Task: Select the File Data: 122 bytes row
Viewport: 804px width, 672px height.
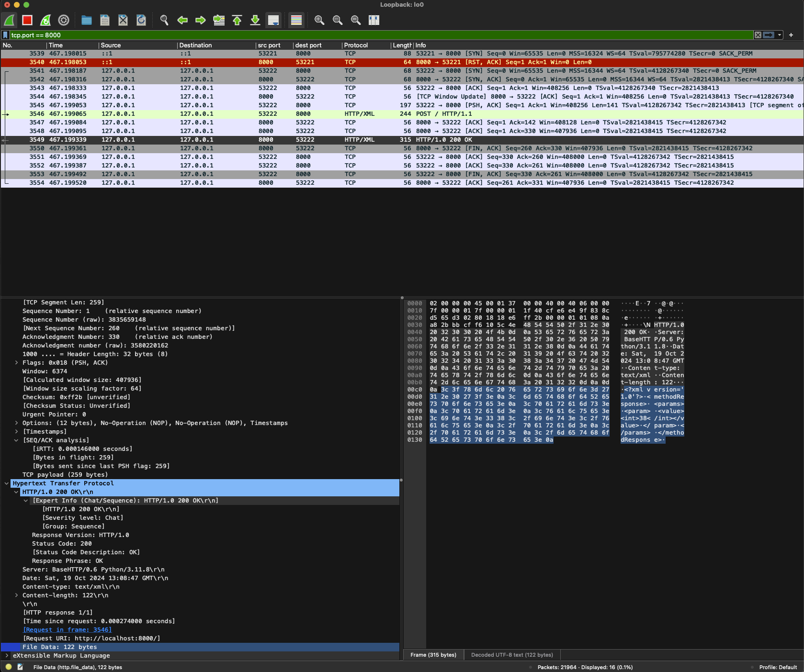Action: click(x=200, y=647)
